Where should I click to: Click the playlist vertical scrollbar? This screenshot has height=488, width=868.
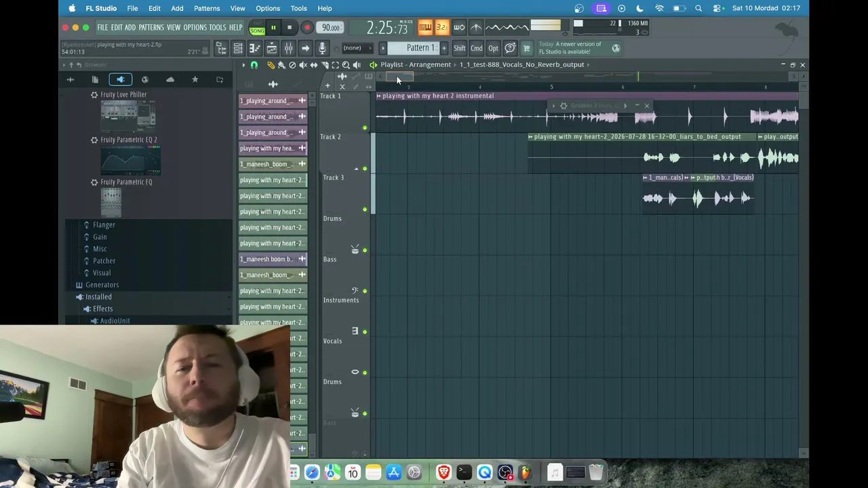[804, 102]
